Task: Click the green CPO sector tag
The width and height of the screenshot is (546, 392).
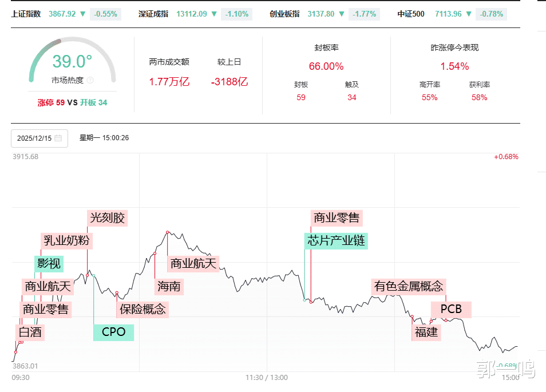Action: [113, 332]
